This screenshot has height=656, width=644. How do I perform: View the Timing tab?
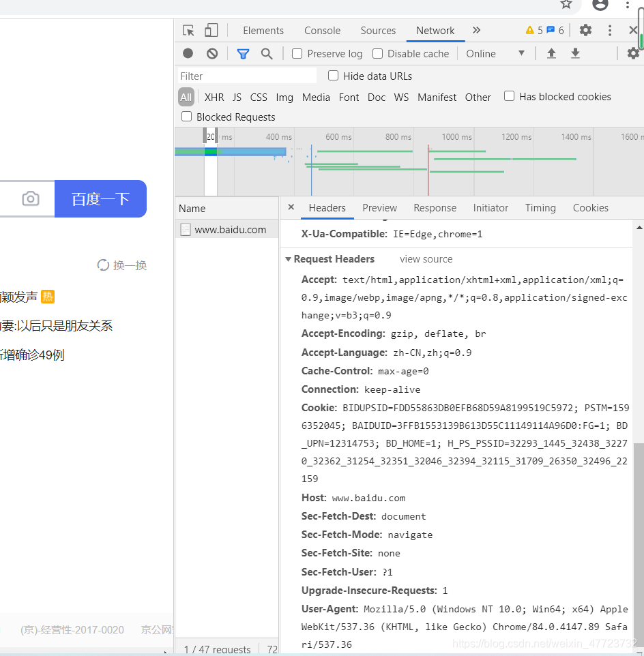pos(540,208)
